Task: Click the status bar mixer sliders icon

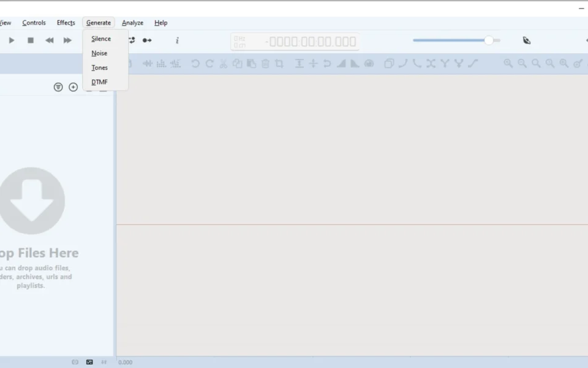Action: point(104,362)
